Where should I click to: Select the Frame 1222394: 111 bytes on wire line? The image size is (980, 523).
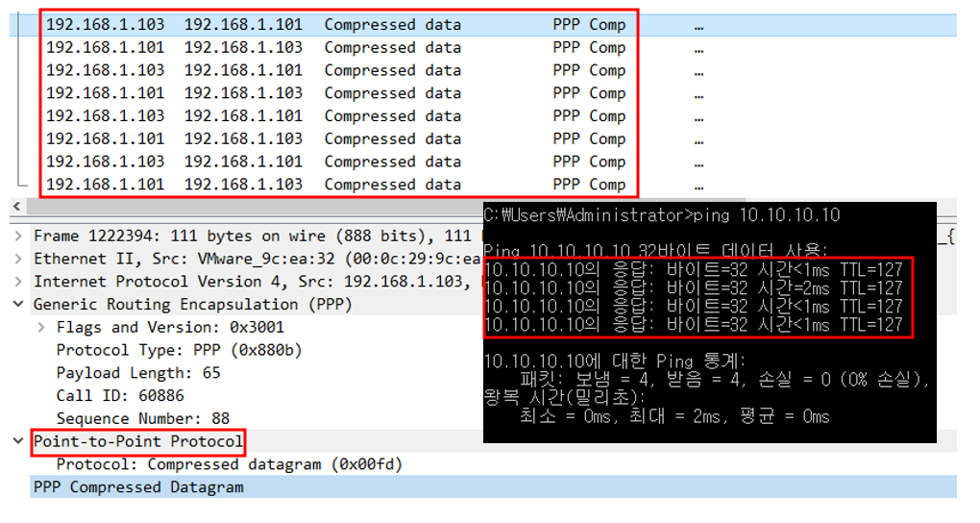point(257,236)
